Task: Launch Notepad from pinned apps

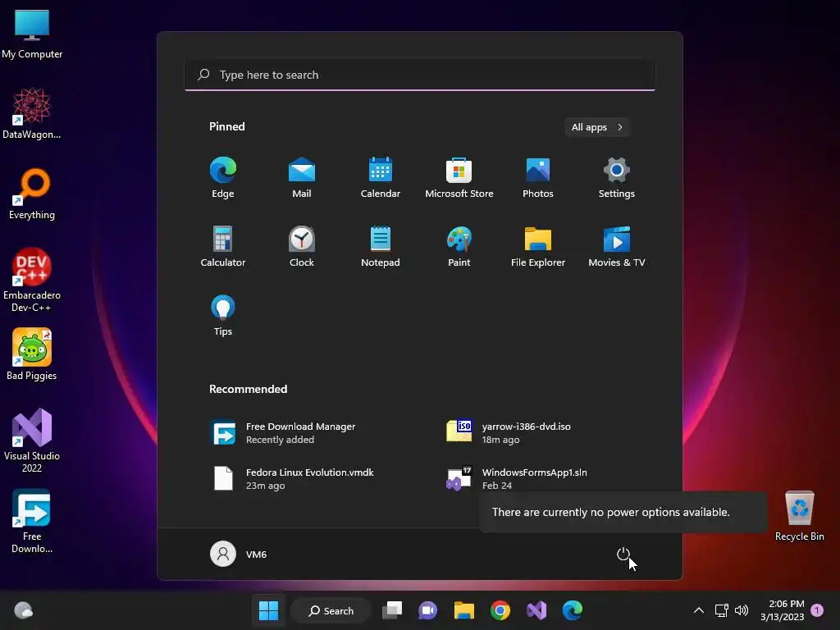Action: click(x=381, y=246)
